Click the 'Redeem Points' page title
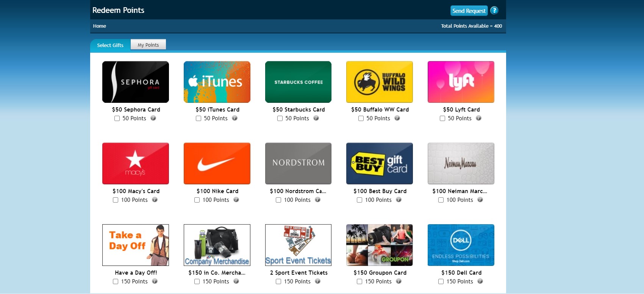This screenshot has width=644, height=294. [118, 10]
